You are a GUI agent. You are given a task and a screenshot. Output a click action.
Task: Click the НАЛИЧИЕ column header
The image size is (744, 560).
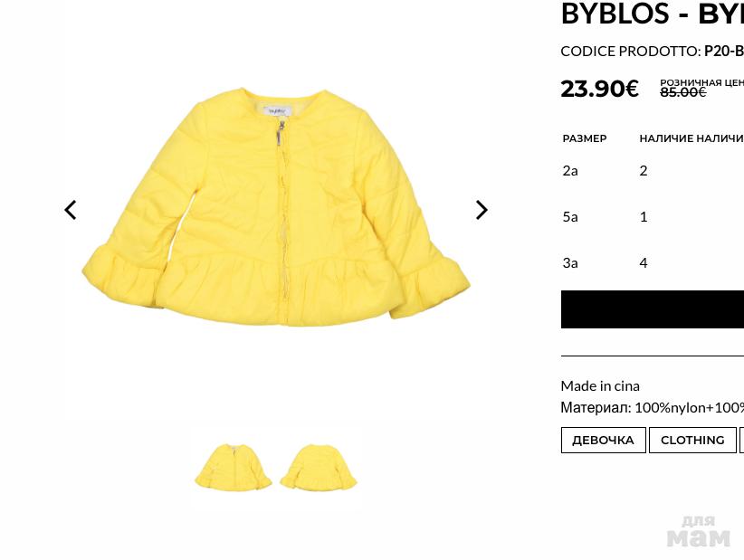[x=668, y=138]
